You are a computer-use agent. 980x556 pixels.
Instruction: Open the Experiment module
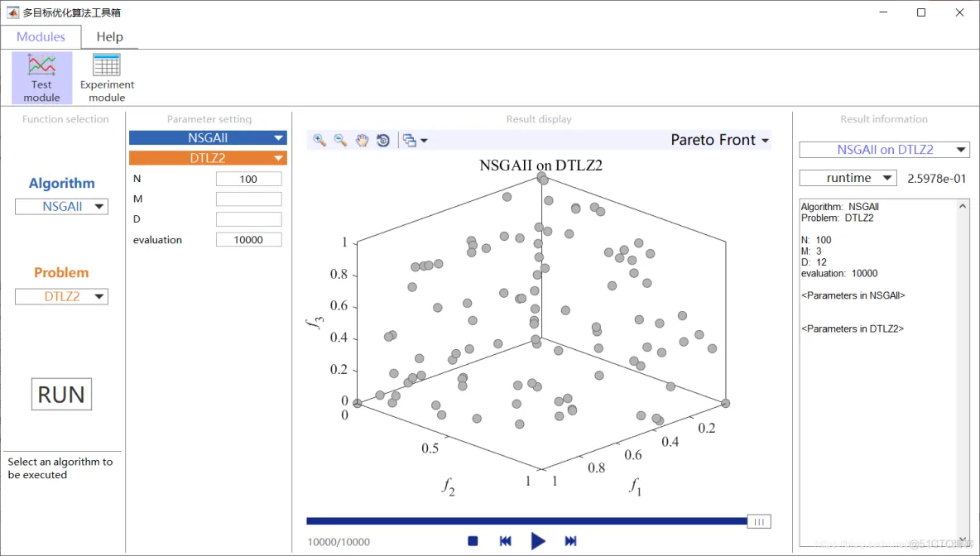click(x=106, y=77)
